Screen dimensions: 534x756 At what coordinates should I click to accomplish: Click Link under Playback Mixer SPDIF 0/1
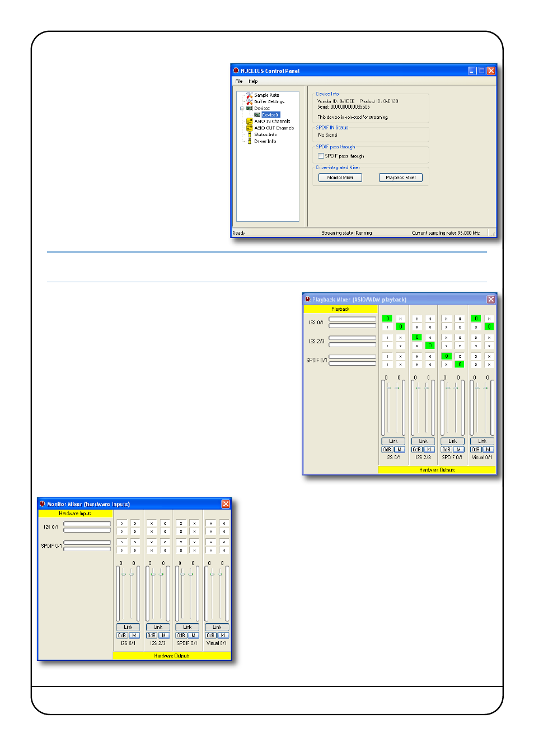pos(453,441)
